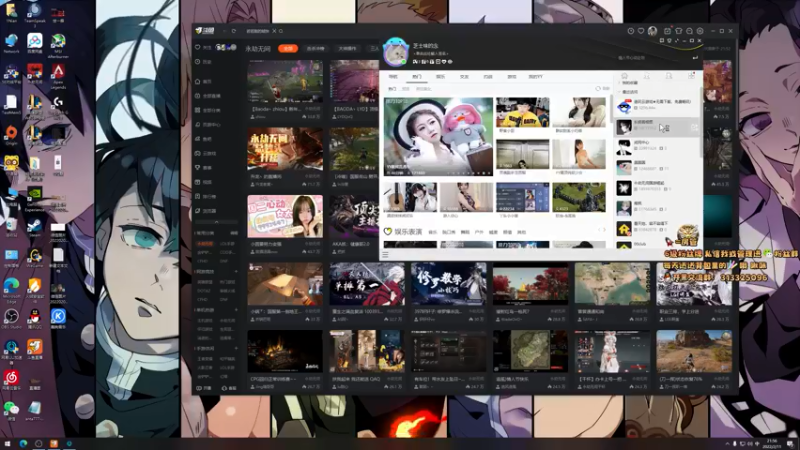Open the TeamSpeak 3 desktop icon
The width and height of the screenshot is (800, 450).
tap(35, 13)
